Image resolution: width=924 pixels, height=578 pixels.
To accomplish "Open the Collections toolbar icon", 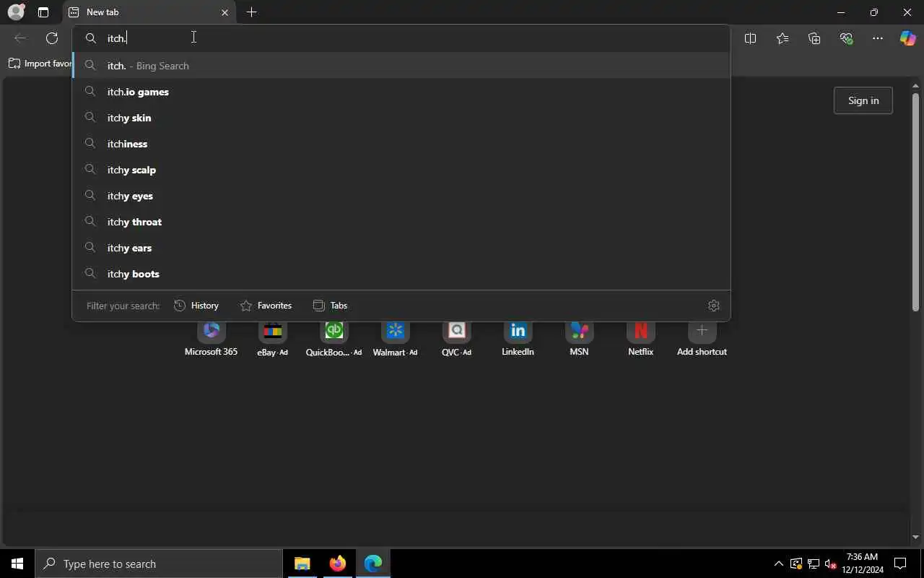I will point(814,38).
